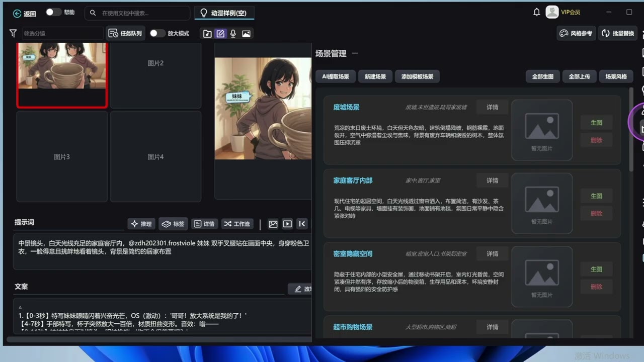Open the 风格参考 style reference
The image size is (644, 362).
coord(577,34)
